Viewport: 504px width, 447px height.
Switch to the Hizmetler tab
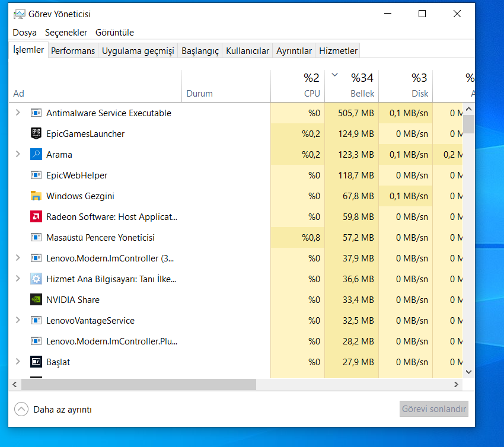[338, 51]
